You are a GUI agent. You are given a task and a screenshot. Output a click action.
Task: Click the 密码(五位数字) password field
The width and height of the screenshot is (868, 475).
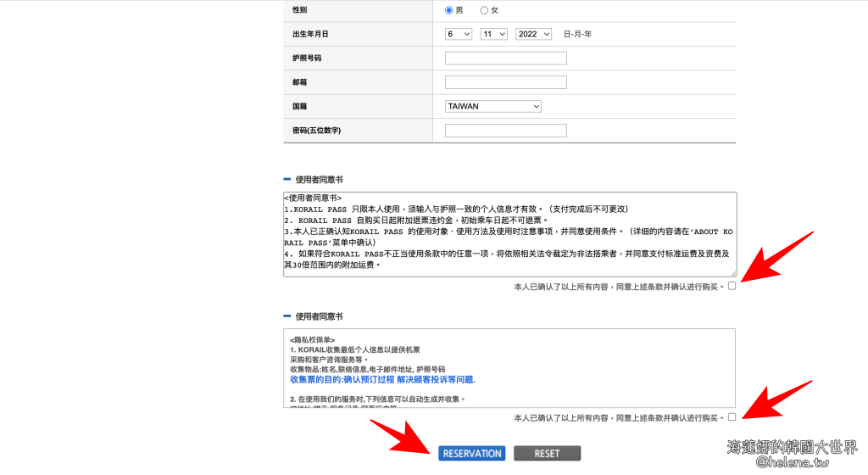point(506,131)
